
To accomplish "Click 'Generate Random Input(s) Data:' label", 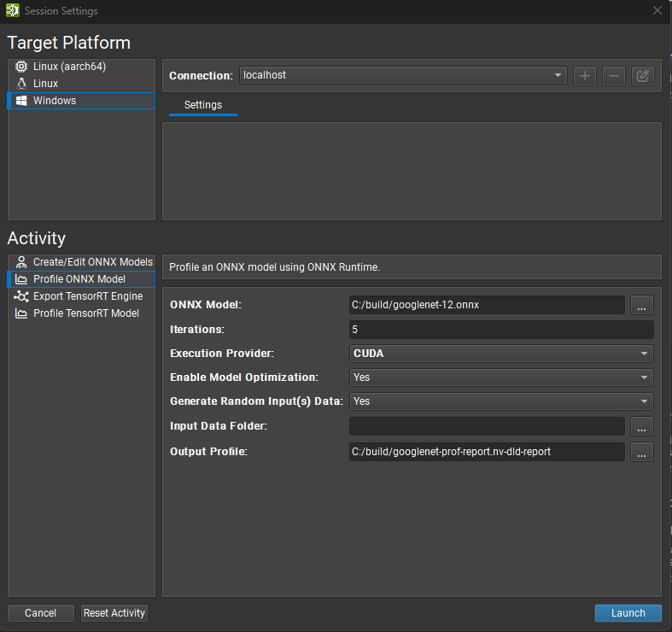I will pyautogui.click(x=256, y=401).
